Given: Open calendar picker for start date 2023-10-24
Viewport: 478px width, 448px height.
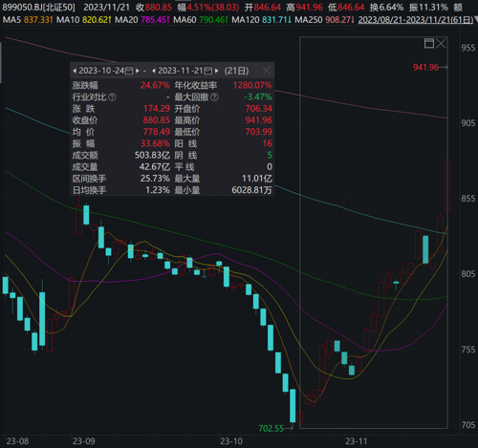Looking at the screenshot, I should coord(129,71).
